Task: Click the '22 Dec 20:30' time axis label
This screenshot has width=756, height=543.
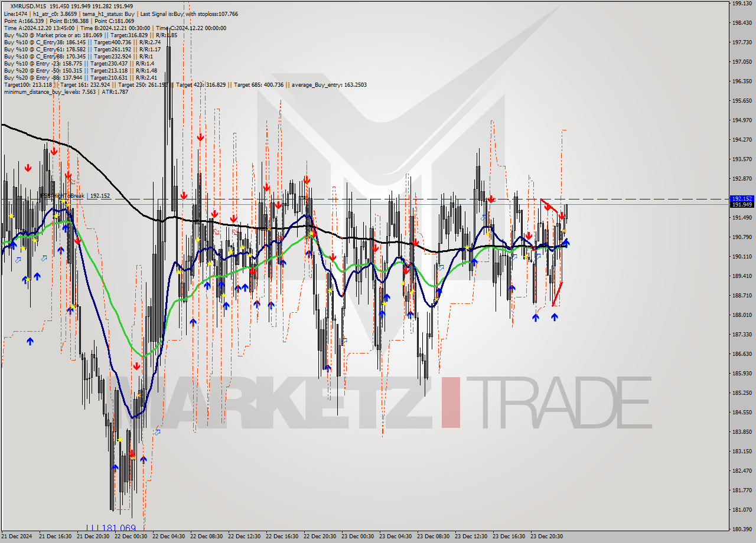Action: pyautogui.click(x=320, y=537)
